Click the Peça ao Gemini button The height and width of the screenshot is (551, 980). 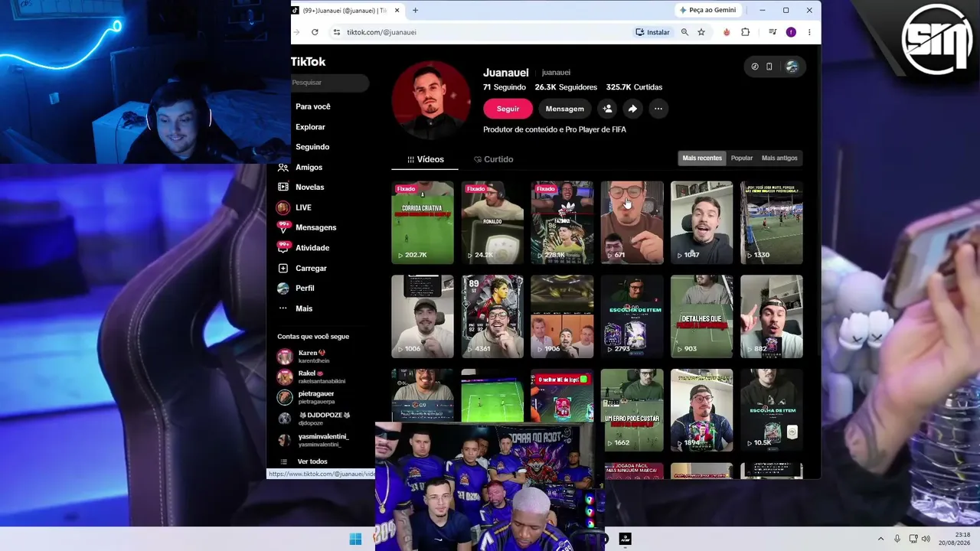point(707,10)
